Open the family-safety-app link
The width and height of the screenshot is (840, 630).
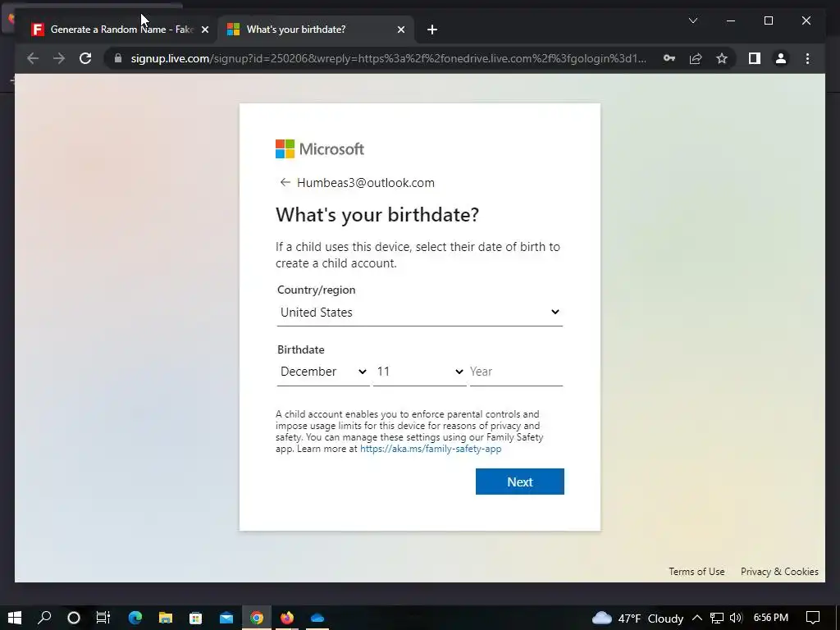pos(431,449)
